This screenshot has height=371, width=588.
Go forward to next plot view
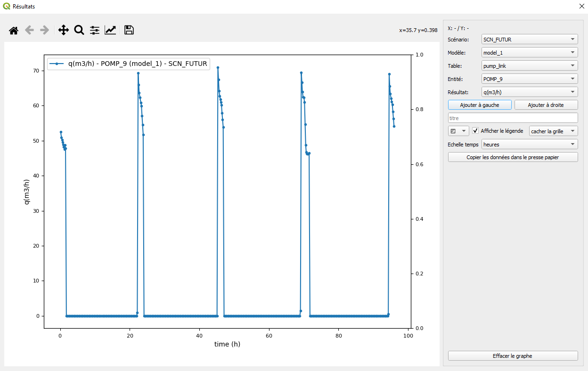pos(45,30)
